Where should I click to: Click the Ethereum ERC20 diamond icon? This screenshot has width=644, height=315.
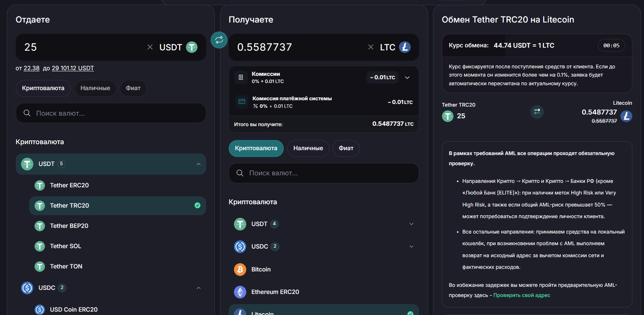pos(240,292)
